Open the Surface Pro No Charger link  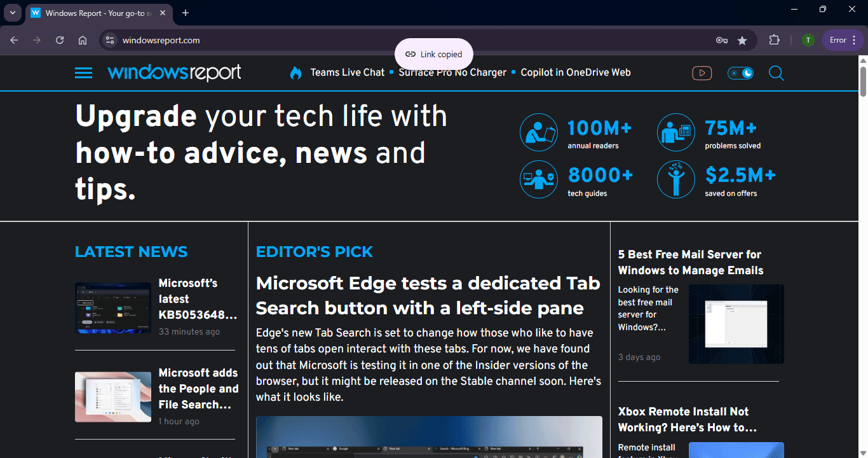tap(452, 73)
